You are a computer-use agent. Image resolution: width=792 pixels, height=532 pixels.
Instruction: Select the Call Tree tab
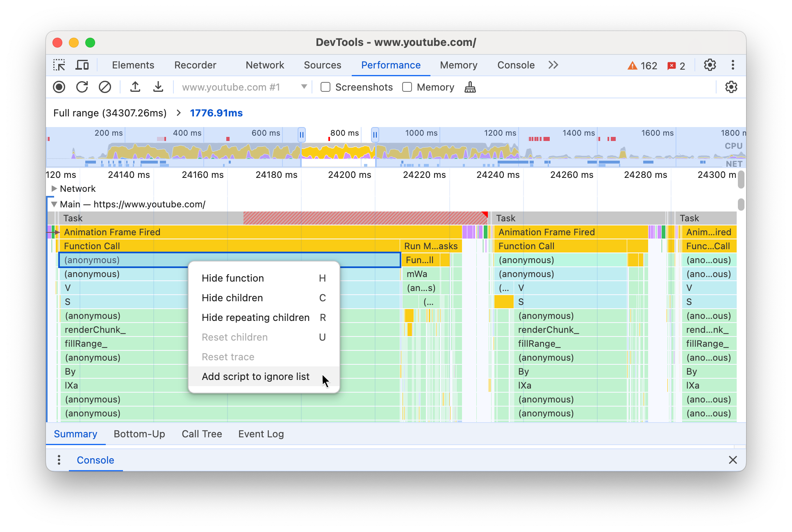(x=202, y=434)
